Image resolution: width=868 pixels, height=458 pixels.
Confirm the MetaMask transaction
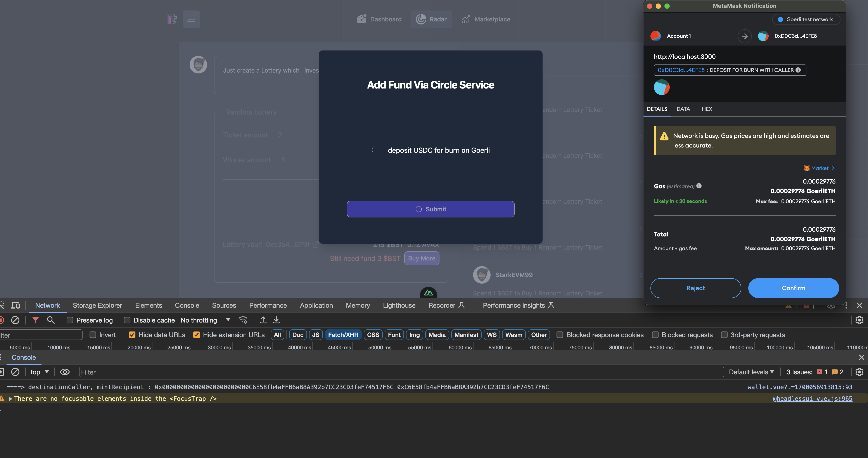[x=793, y=288]
